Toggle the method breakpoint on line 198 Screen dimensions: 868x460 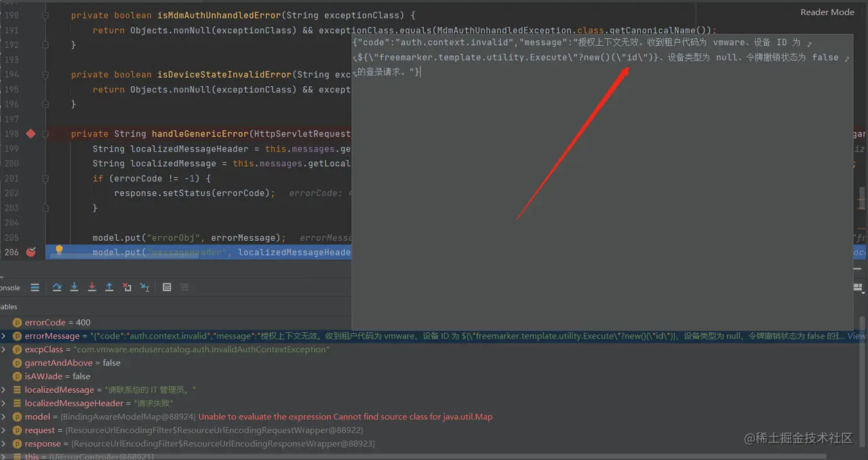coord(31,134)
